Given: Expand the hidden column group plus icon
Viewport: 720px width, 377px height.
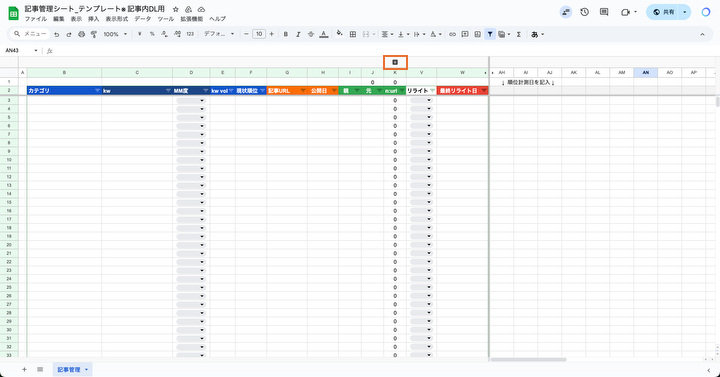Looking at the screenshot, I should click(395, 62).
